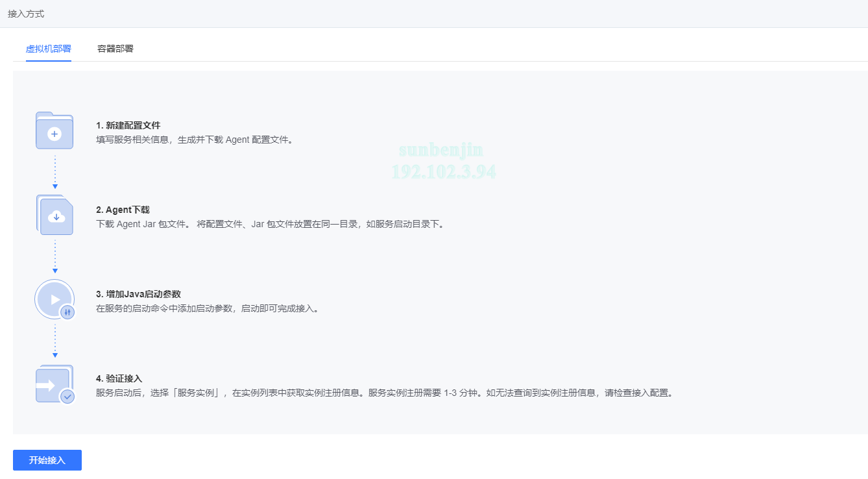The width and height of the screenshot is (868, 479).
Task: Click the Java startup play icon
Action: pos(54,299)
